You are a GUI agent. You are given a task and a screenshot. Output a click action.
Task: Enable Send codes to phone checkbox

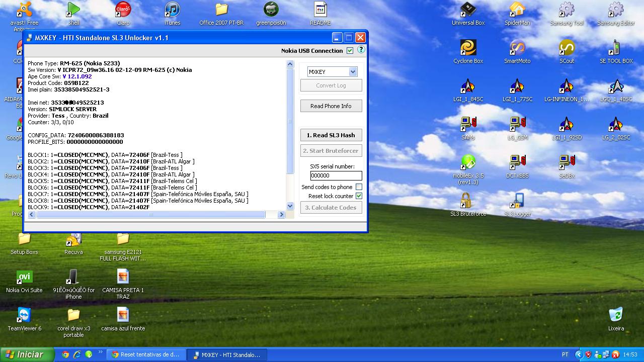(x=359, y=187)
